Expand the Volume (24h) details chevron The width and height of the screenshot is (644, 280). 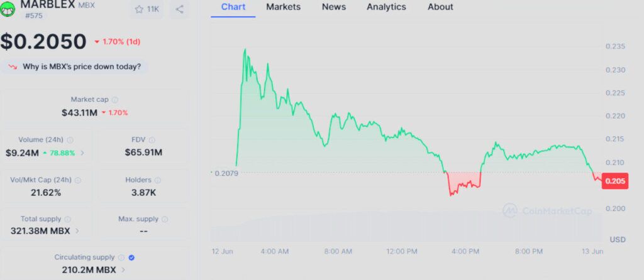(82, 153)
